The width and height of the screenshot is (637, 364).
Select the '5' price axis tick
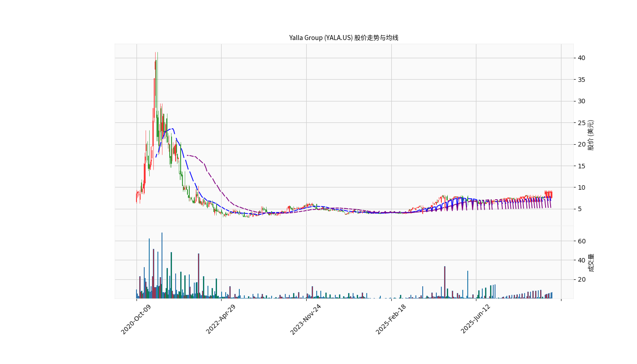[x=580, y=209]
